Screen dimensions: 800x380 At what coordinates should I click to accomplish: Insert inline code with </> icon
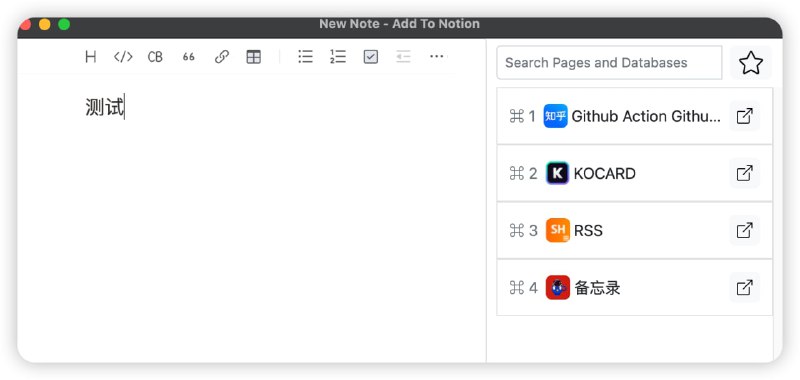click(x=123, y=57)
